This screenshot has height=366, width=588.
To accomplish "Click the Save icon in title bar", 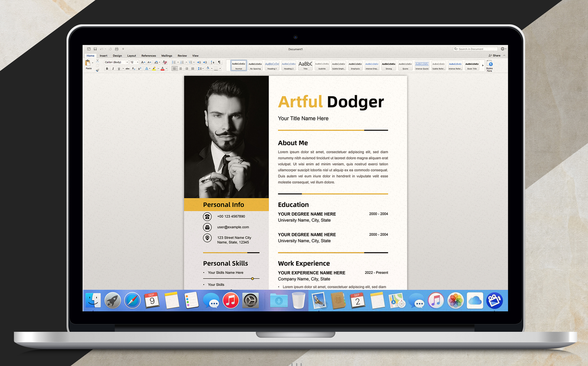I will coord(95,49).
